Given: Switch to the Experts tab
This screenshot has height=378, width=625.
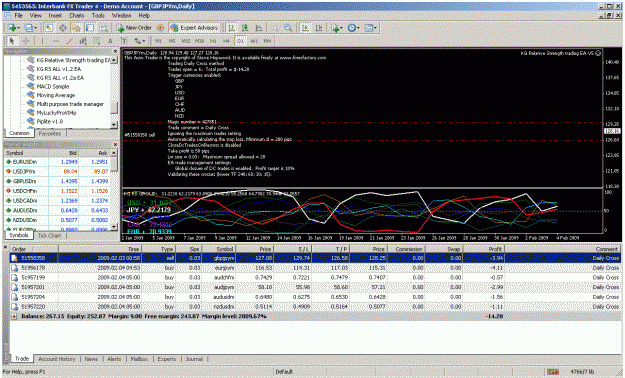Looking at the screenshot, I should tap(167, 359).
